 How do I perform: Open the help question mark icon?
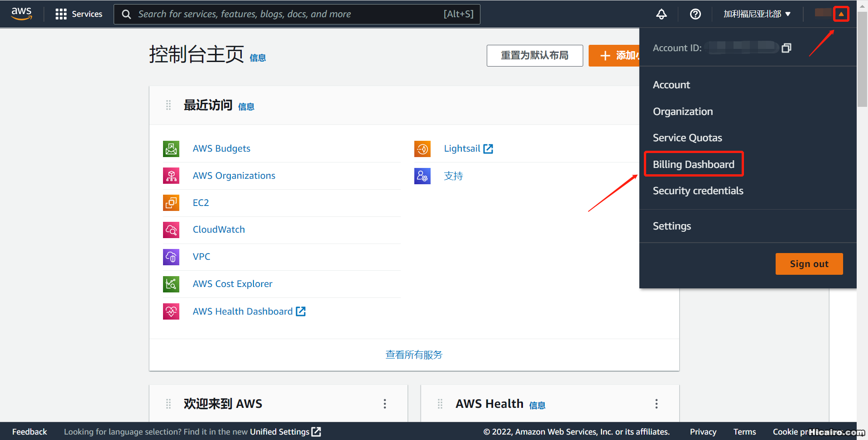[695, 14]
